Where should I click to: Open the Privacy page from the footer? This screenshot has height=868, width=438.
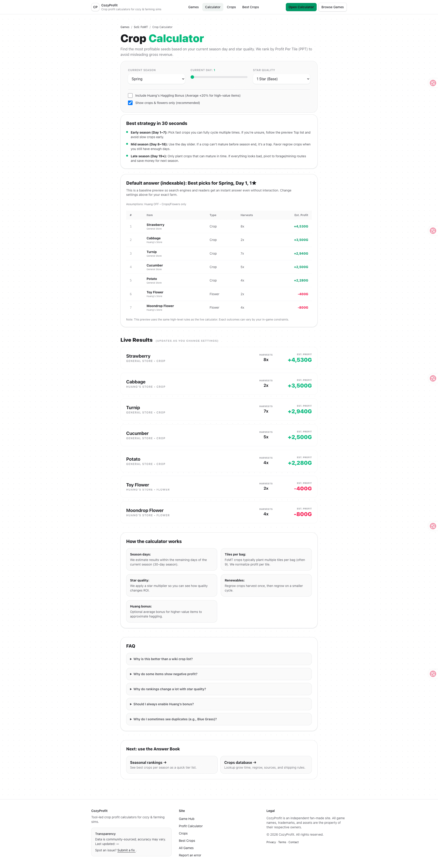271,842
